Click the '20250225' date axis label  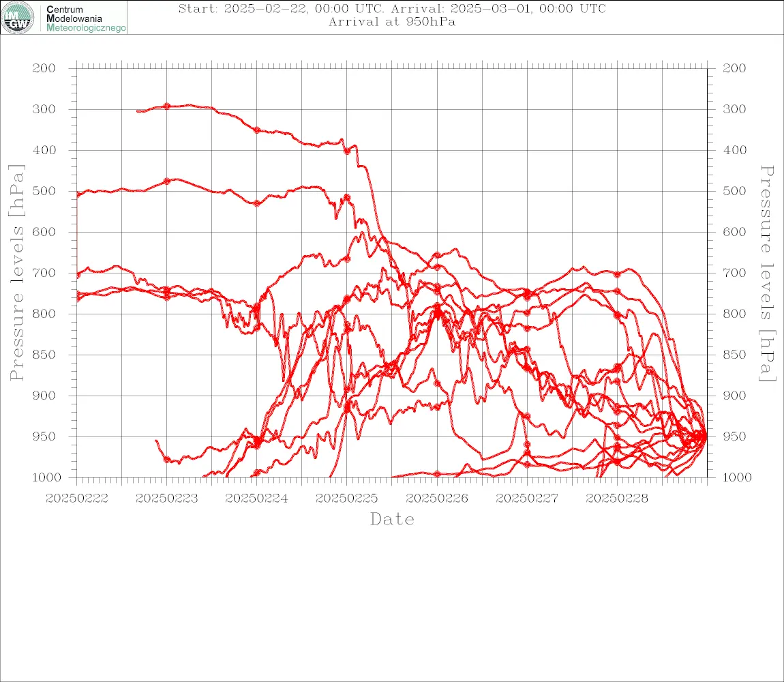(347, 499)
